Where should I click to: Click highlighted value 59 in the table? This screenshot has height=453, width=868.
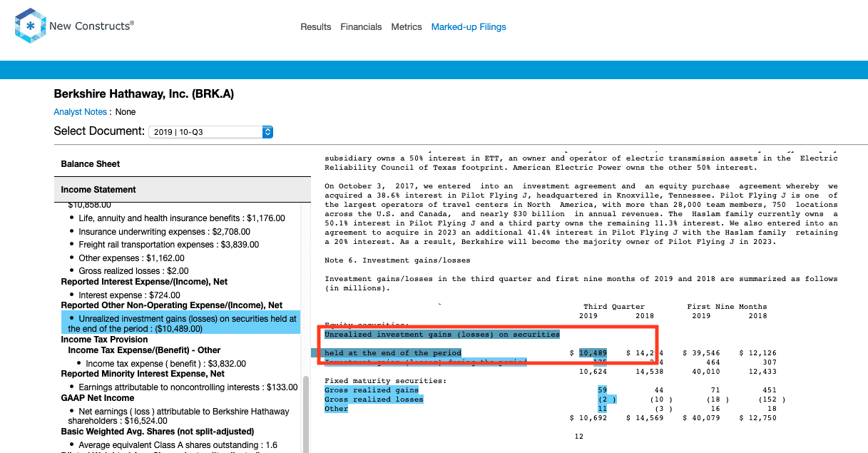tap(602, 390)
